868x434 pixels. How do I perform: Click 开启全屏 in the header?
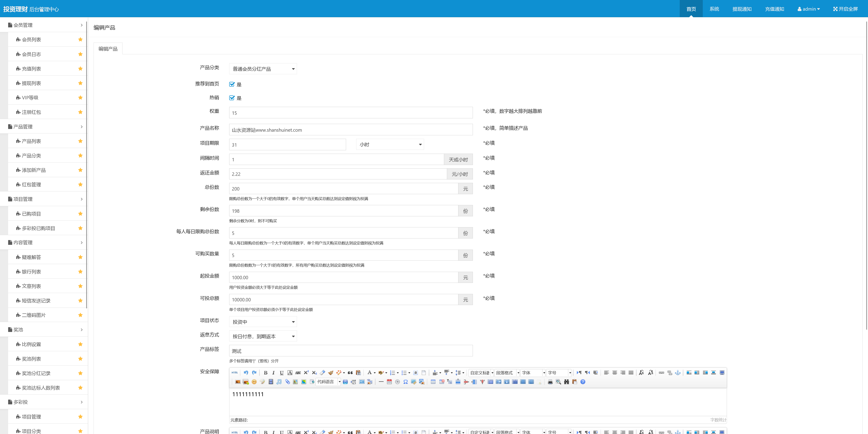845,9
